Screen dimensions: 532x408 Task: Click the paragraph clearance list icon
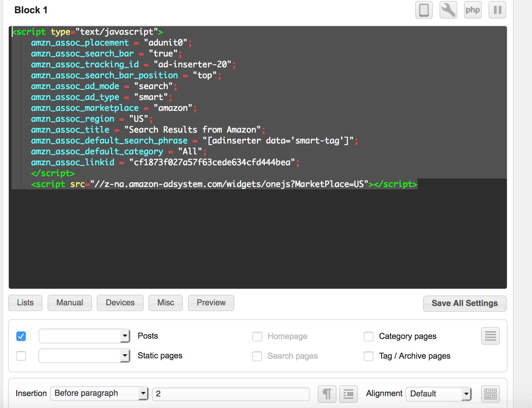pyautogui.click(x=348, y=394)
